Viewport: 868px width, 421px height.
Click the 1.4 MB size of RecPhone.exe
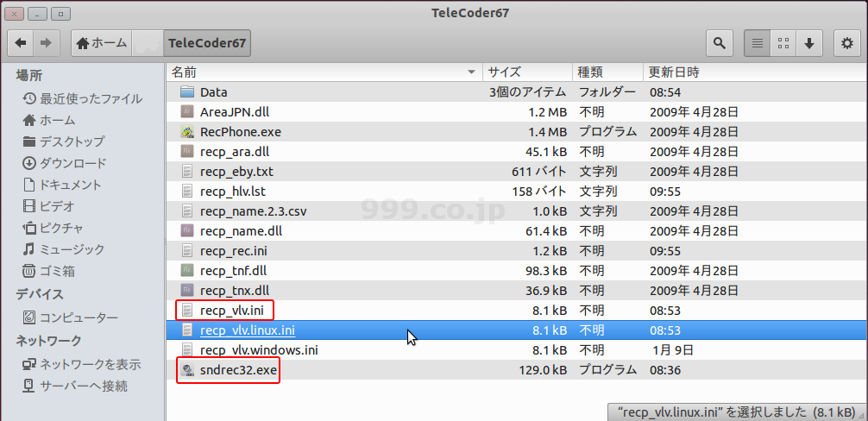[547, 132]
